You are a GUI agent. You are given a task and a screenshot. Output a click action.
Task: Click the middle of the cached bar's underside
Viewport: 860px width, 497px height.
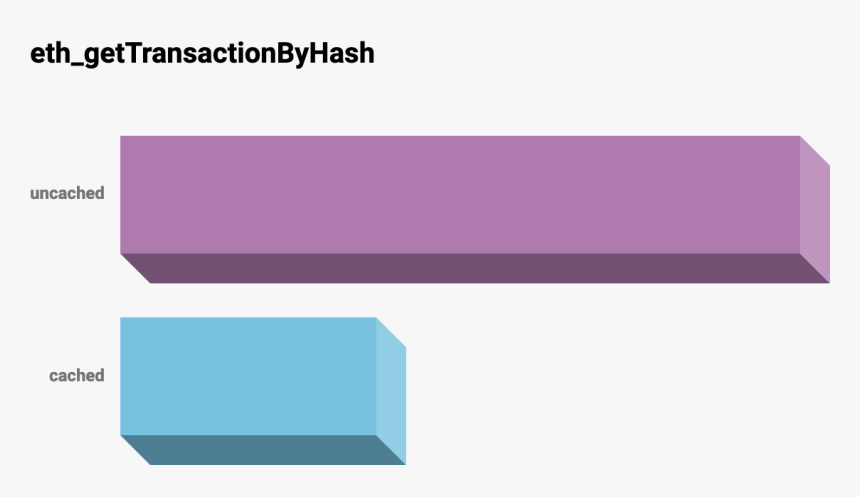tap(263, 450)
